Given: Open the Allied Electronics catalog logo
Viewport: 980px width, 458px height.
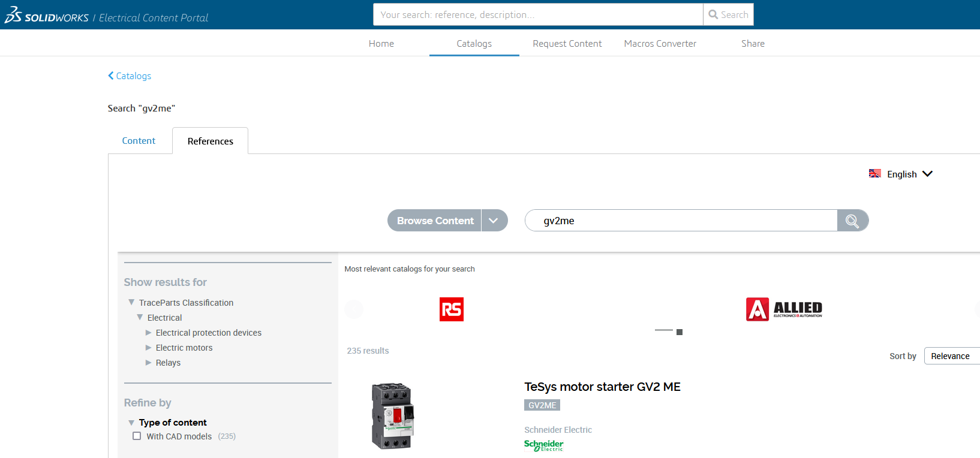Looking at the screenshot, I should [x=784, y=309].
